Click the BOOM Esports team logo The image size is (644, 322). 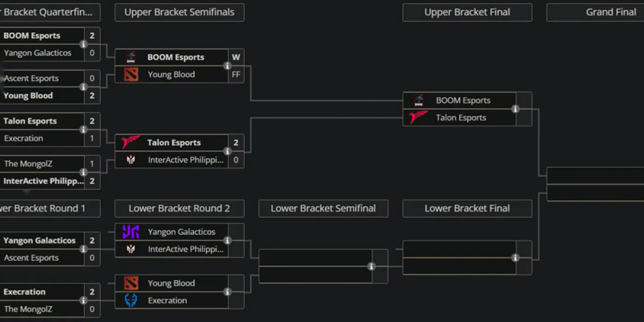click(130, 56)
